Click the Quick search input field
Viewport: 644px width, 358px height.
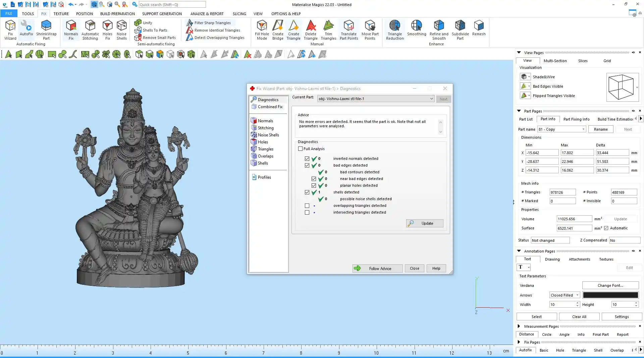(172, 5)
